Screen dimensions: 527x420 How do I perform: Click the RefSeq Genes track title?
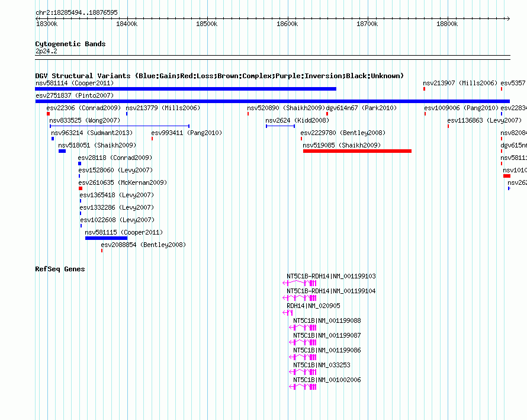(60, 269)
